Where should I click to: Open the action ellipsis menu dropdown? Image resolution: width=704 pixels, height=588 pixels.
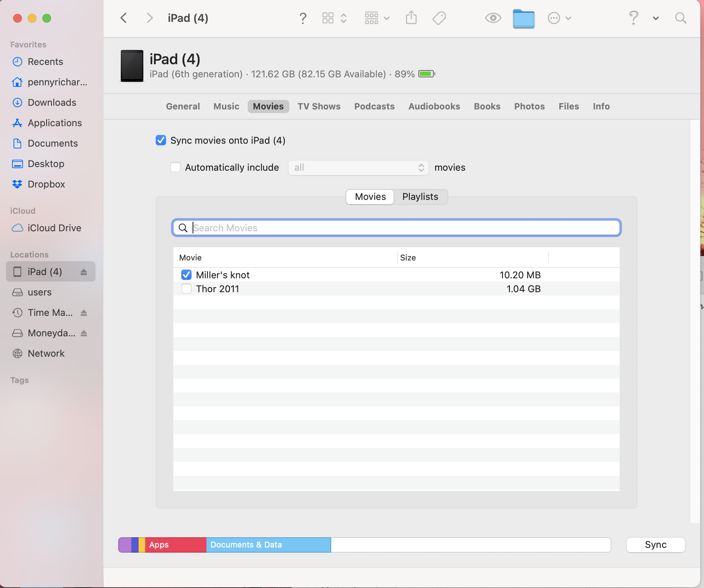(559, 18)
